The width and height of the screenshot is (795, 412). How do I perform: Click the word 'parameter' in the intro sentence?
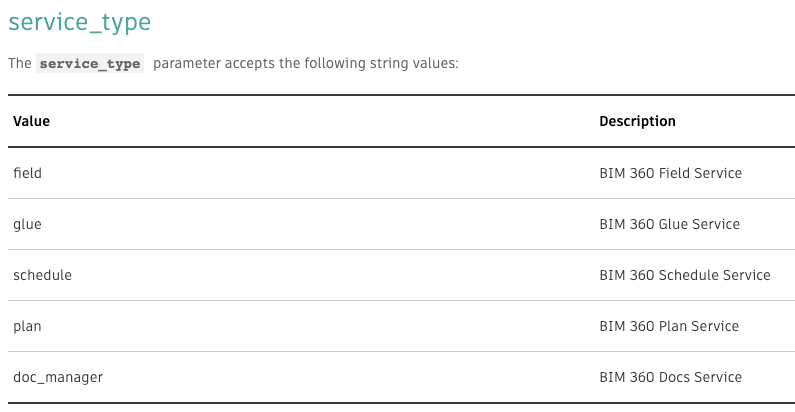click(184, 64)
